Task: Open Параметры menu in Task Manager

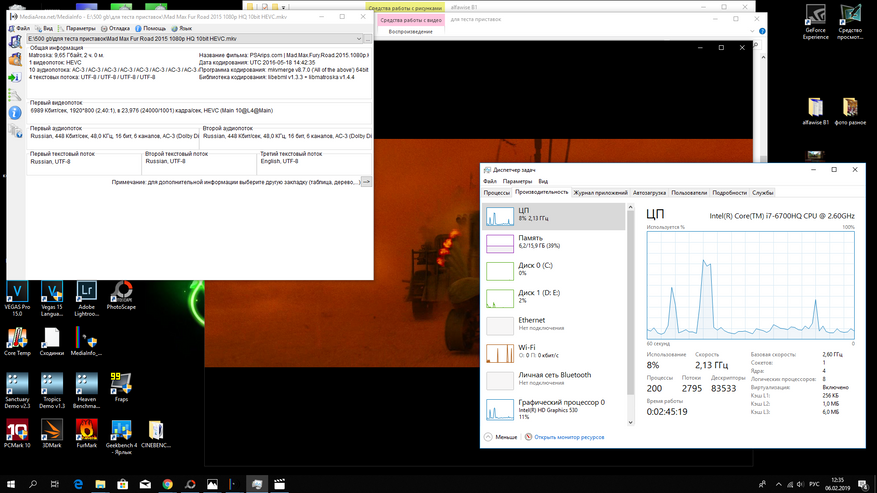Action: (x=517, y=181)
